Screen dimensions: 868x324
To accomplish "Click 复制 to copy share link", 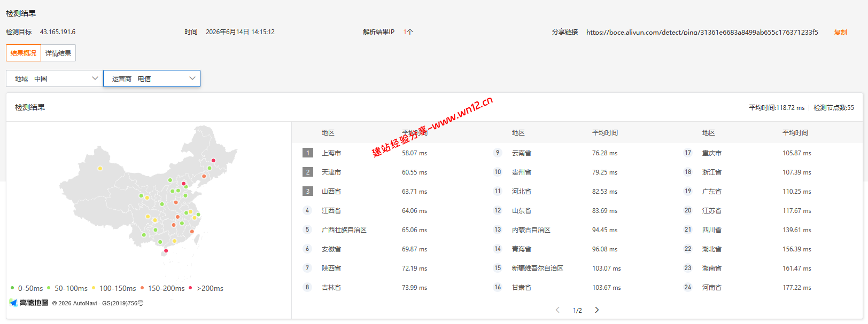I will coord(840,33).
